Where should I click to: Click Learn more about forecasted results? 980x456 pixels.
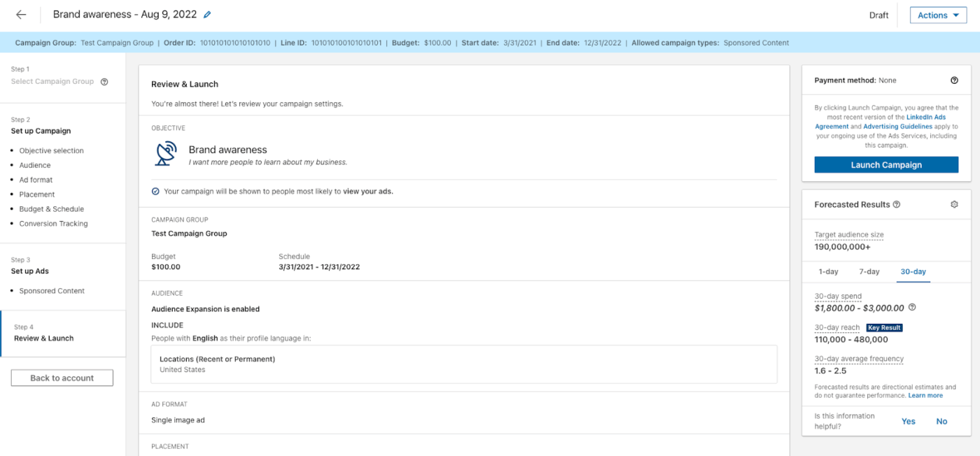pos(925,394)
